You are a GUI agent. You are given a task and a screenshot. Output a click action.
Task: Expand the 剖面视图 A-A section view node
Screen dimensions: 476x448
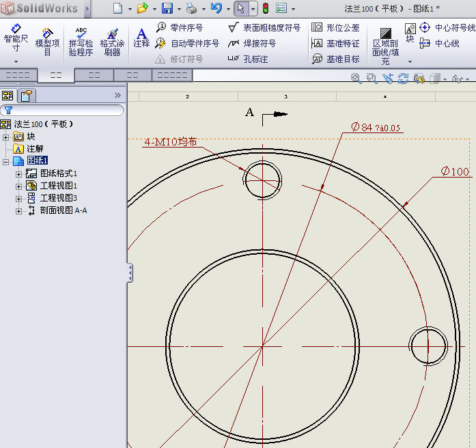(x=19, y=211)
